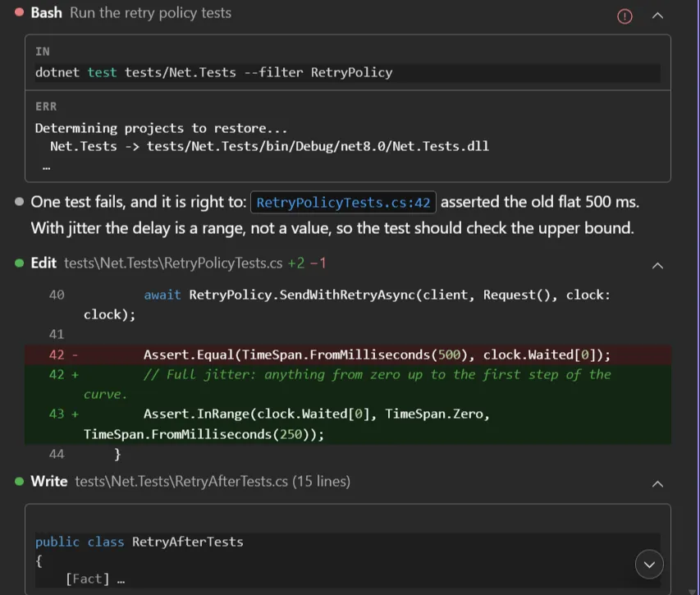
Task: Click the Net.Tests.dll build output line
Action: (x=269, y=146)
